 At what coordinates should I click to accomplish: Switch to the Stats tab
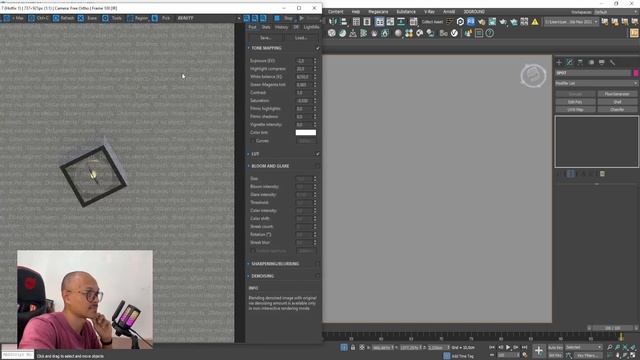266,27
